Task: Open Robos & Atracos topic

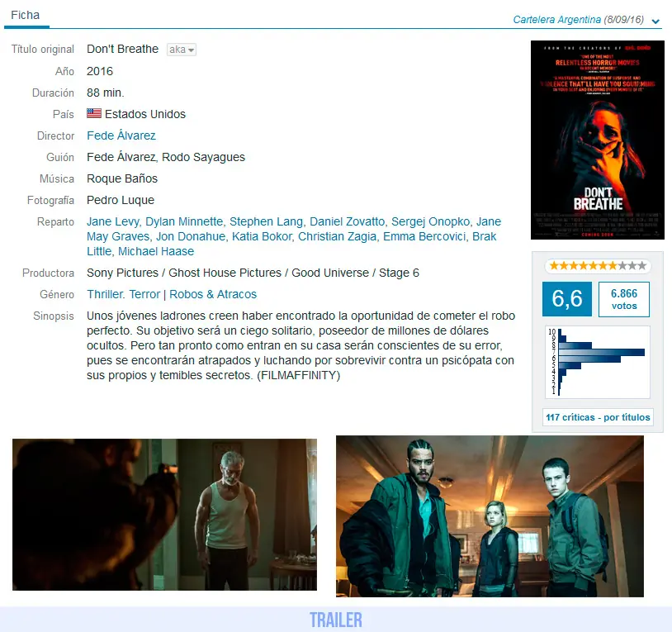Action: point(213,295)
